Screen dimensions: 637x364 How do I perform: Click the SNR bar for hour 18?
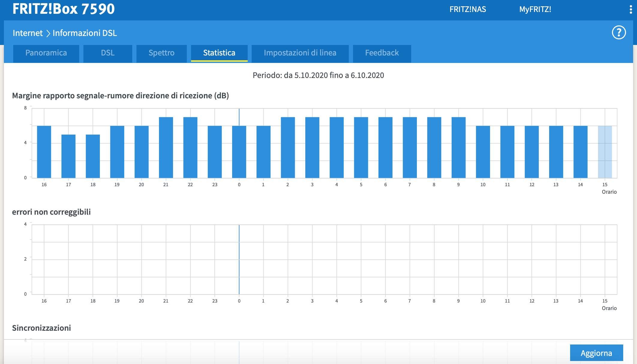click(x=93, y=156)
